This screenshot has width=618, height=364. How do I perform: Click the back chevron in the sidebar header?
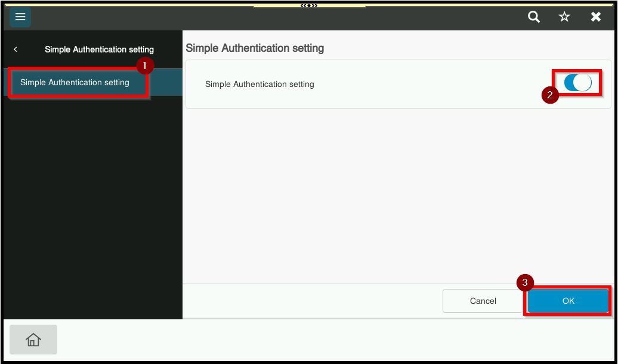pyautogui.click(x=16, y=49)
